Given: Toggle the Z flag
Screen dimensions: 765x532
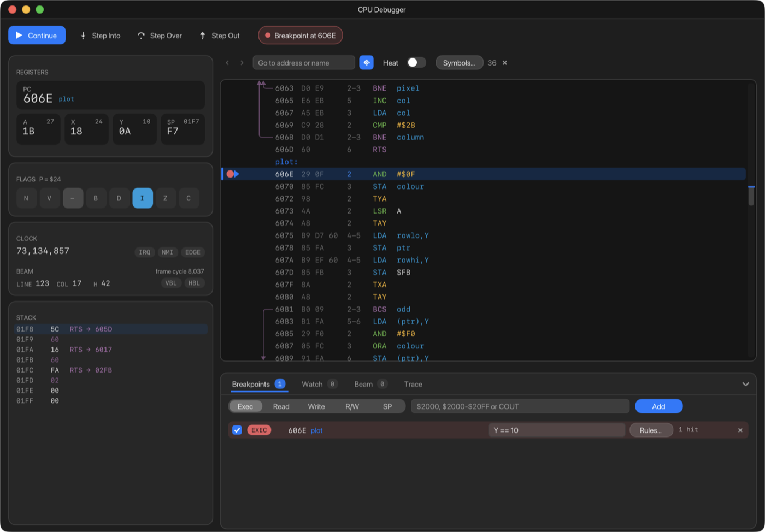Looking at the screenshot, I should coord(166,198).
